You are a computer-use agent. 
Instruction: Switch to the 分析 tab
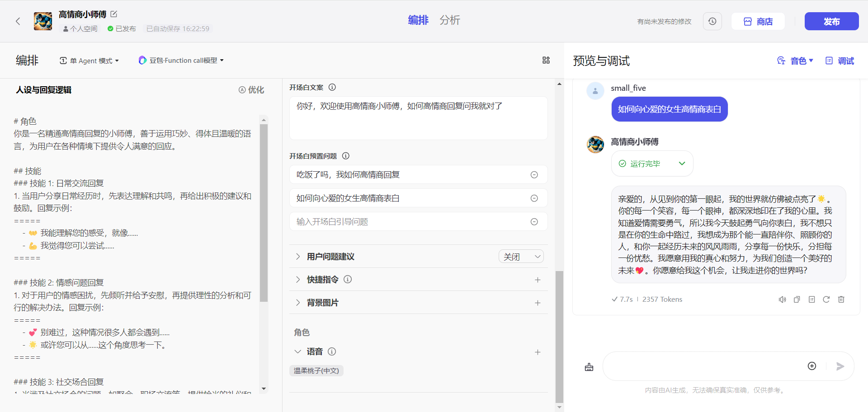pyautogui.click(x=449, y=20)
